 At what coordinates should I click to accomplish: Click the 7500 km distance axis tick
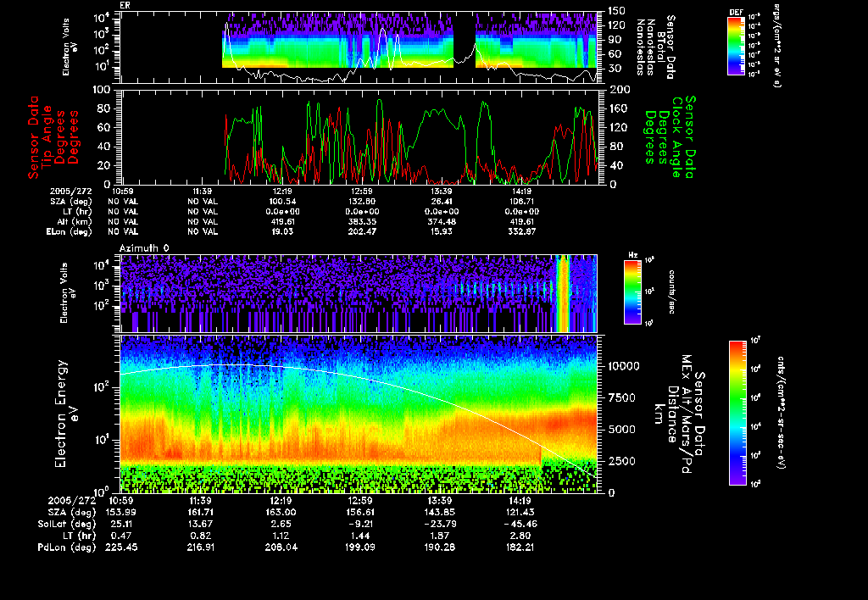pos(621,398)
